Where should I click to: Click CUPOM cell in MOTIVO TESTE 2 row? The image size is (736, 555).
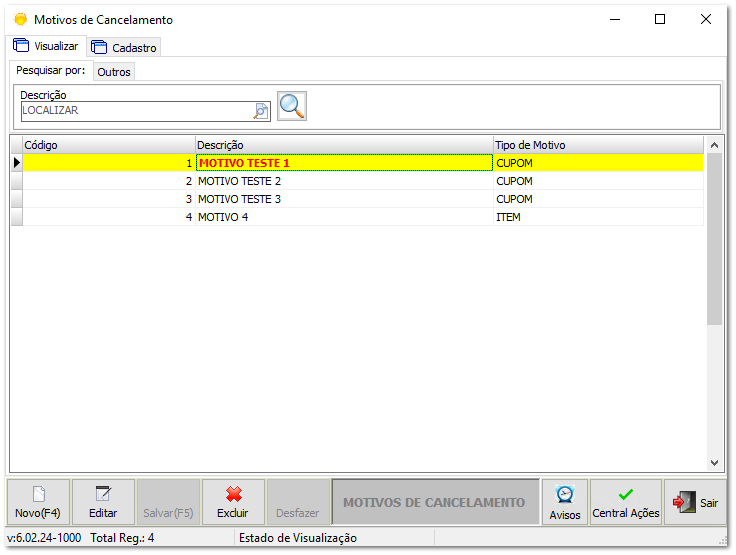598,181
